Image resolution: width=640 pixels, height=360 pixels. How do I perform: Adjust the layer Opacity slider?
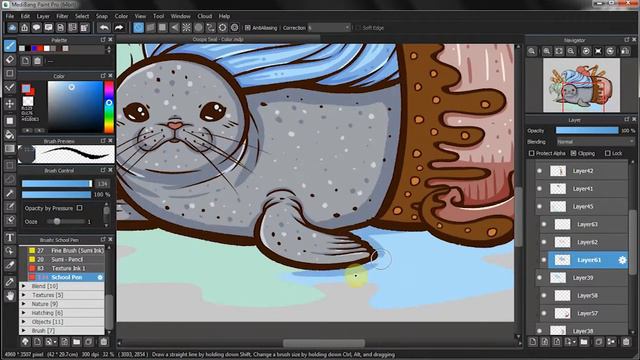(587, 130)
